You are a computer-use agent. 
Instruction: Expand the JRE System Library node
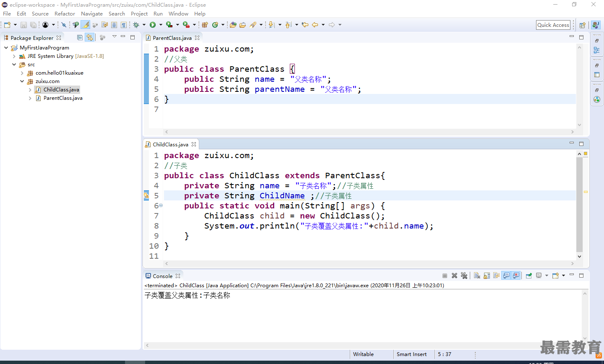(14, 56)
